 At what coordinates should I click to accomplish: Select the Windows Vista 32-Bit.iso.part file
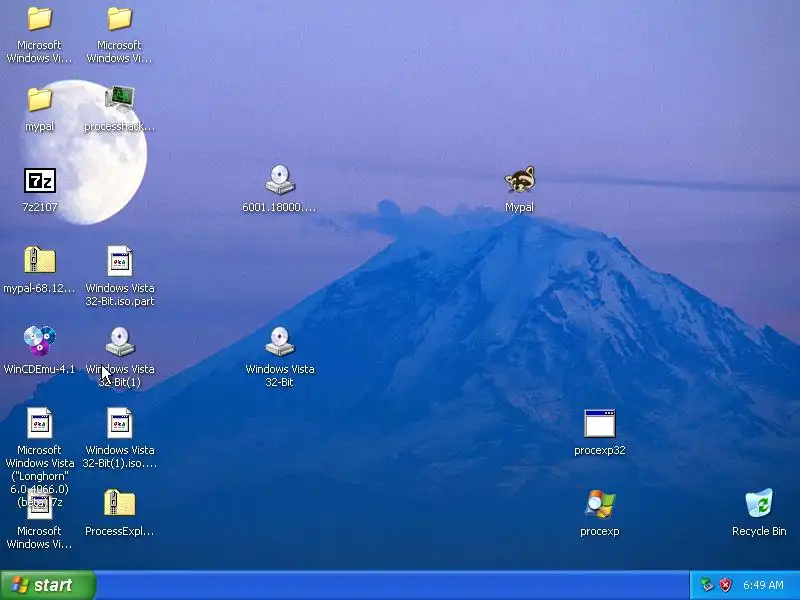(119, 261)
